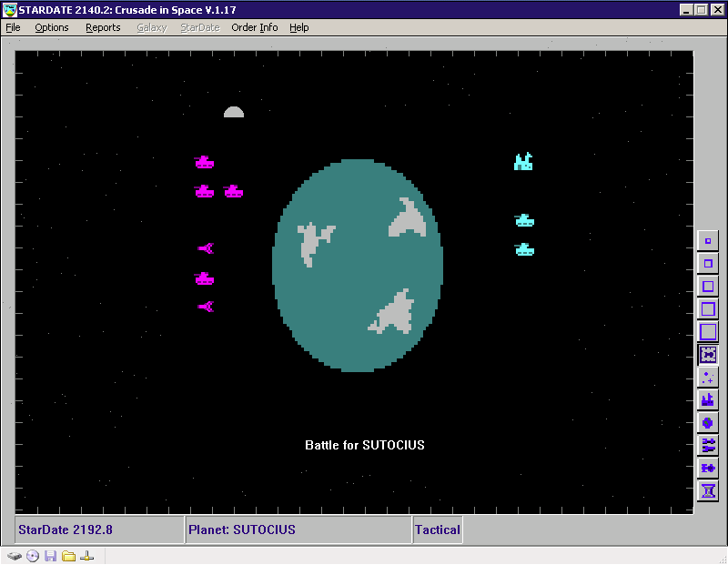This screenshot has height=565, width=728.
Task: Open the Options menu
Action: click(x=52, y=27)
